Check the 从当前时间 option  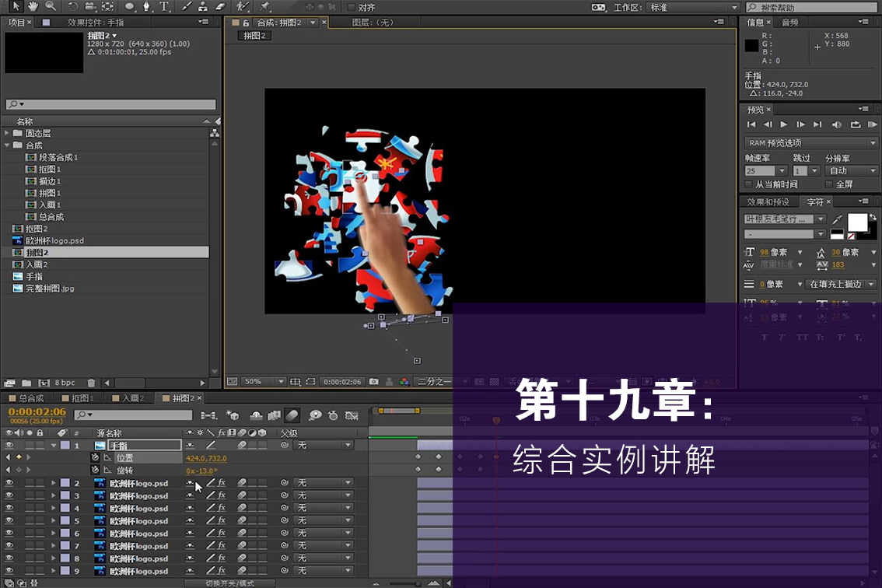[x=748, y=184]
